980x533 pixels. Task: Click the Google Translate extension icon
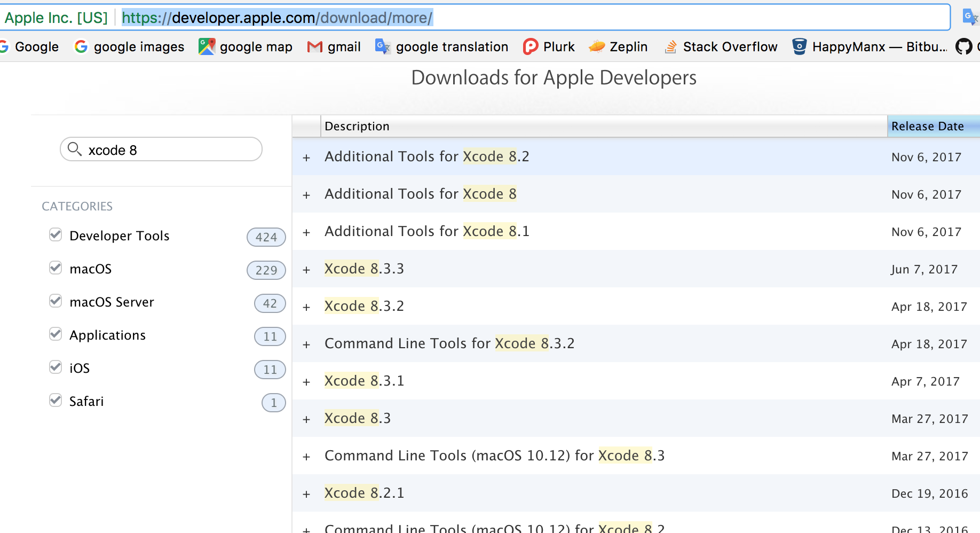coord(969,17)
